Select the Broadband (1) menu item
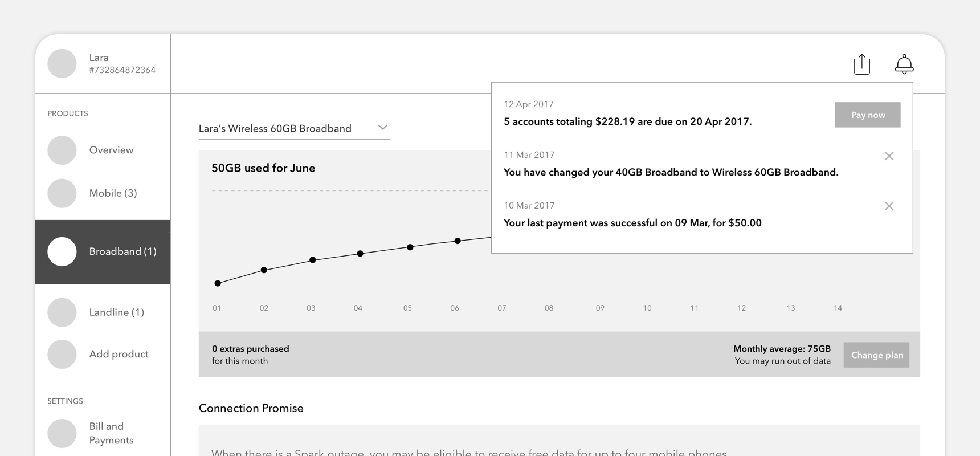 122,251
